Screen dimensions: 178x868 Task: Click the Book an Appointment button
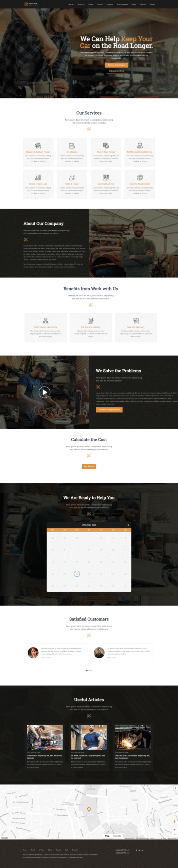117,65
